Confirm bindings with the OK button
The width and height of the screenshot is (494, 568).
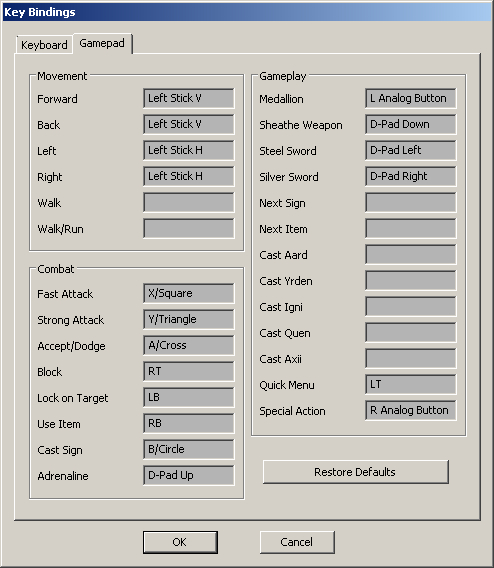pyautogui.click(x=180, y=542)
